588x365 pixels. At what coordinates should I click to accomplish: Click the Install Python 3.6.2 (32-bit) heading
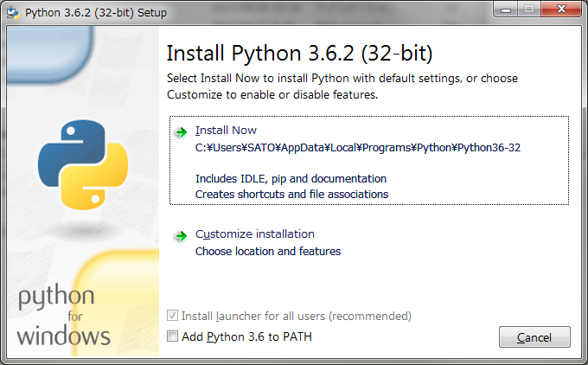[x=300, y=53]
